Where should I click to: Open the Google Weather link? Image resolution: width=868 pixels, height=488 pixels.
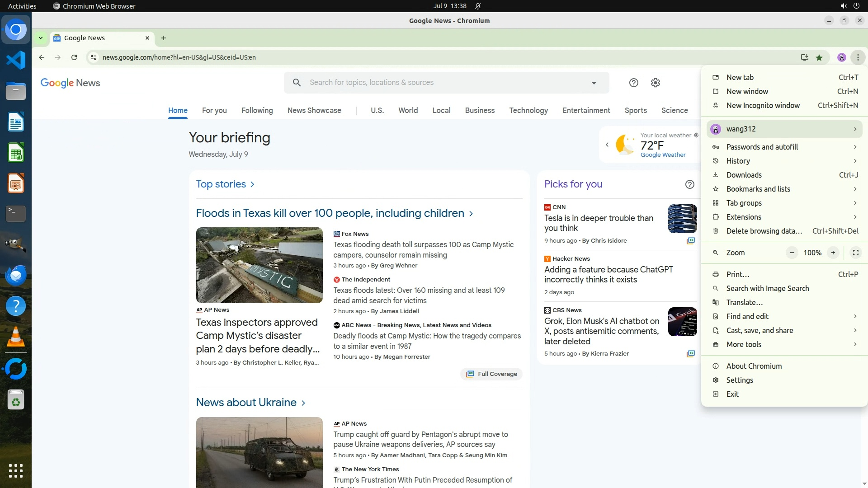[663, 155]
